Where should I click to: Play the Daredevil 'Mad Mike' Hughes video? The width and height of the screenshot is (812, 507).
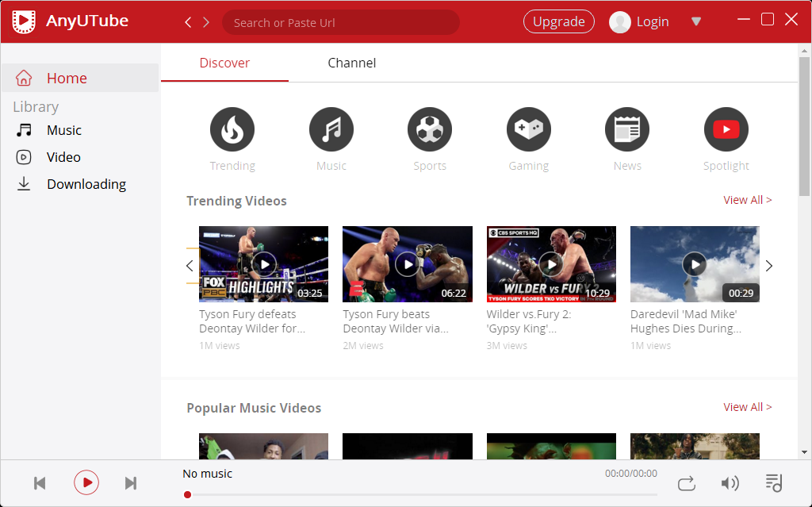click(x=695, y=264)
